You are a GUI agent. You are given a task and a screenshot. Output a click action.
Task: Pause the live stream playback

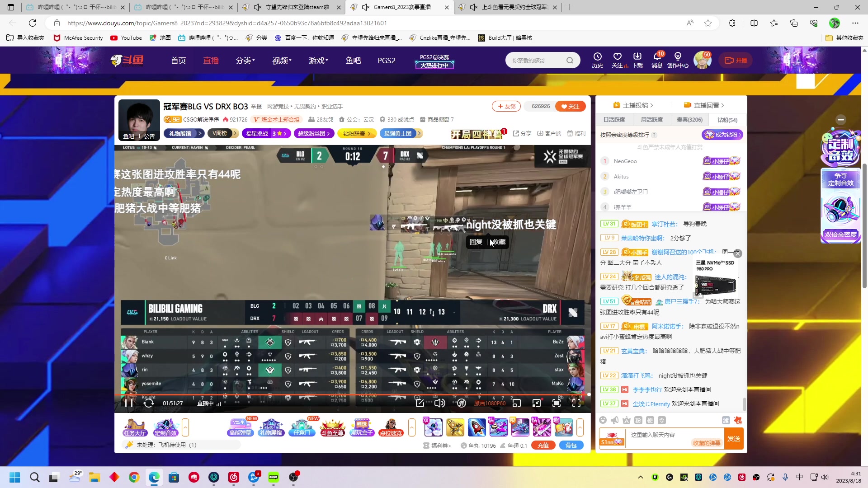click(x=129, y=403)
